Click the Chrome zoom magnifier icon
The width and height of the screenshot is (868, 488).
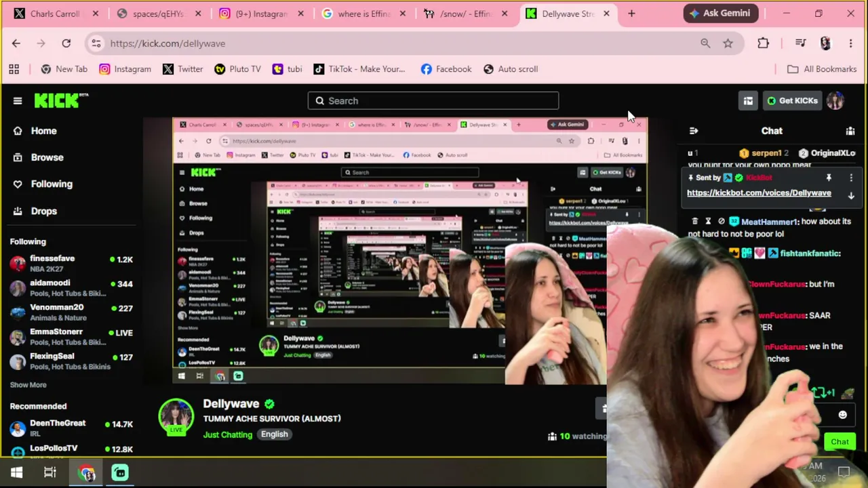tap(705, 43)
